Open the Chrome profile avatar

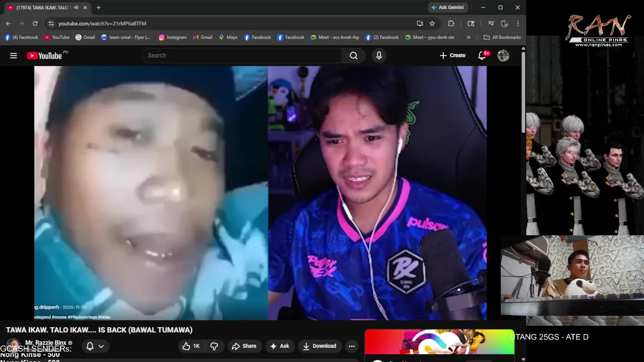click(x=504, y=23)
